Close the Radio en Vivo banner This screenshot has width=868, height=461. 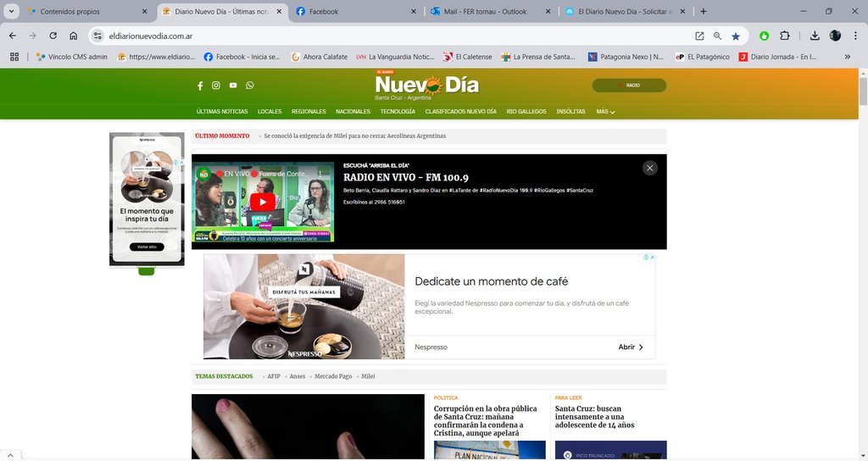[650, 168]
